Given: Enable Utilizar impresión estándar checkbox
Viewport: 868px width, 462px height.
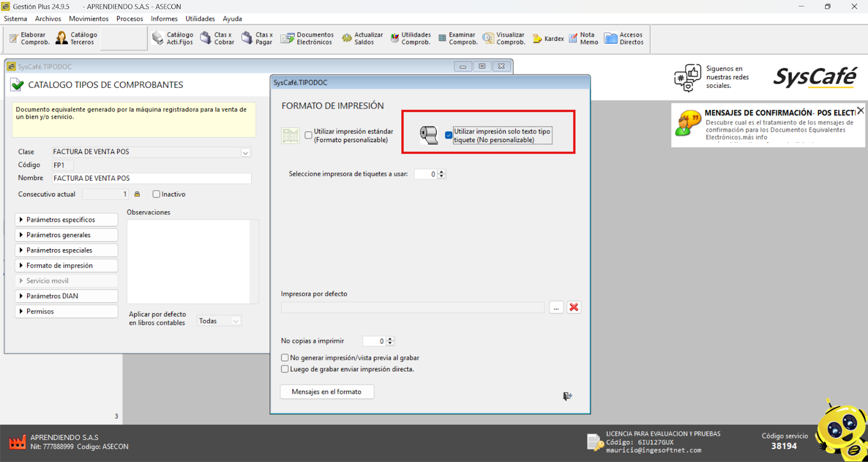Looking at the screenshot, I should (x=309, y=135).
